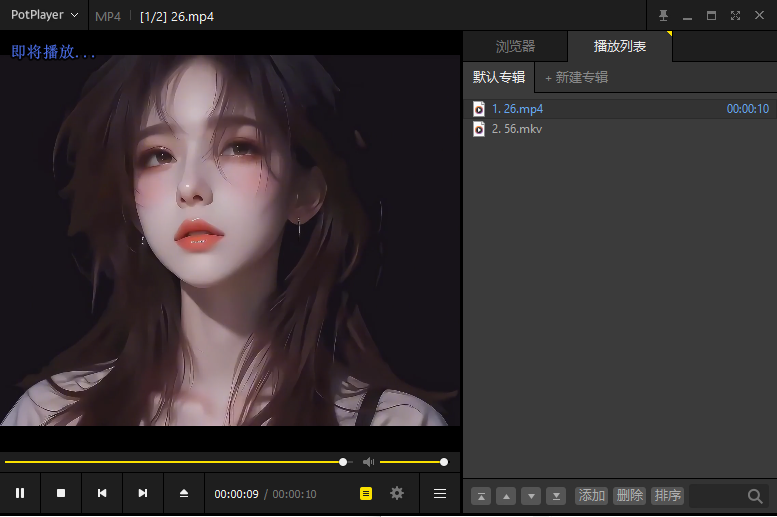Viewport: 777px width, 517px height.
Task: Stop playback with the stop button
Action: (61, 493)
